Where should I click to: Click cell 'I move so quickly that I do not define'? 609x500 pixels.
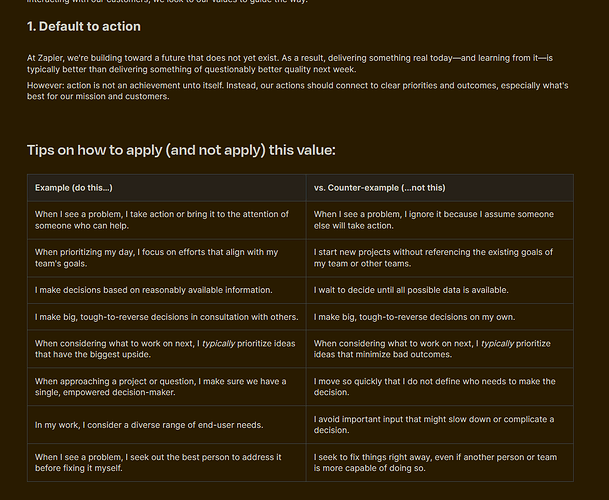coord(440,387)
